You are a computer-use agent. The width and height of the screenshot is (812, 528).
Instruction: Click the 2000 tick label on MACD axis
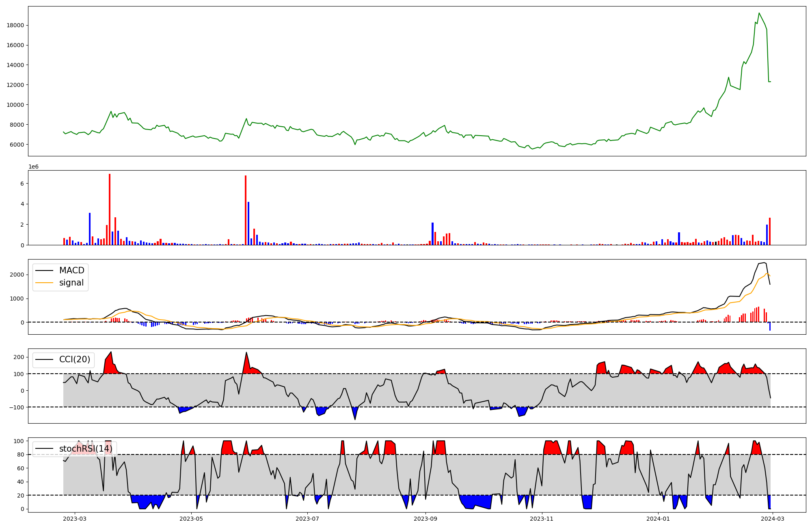(17, 275)
